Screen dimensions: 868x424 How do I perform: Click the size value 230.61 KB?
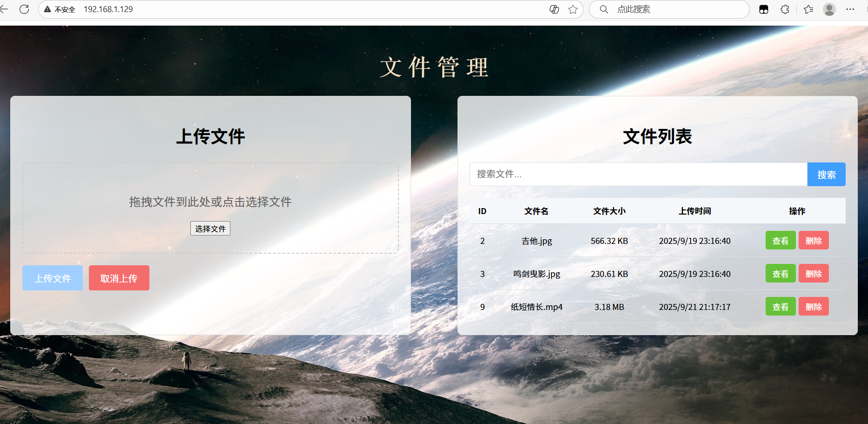609,274
